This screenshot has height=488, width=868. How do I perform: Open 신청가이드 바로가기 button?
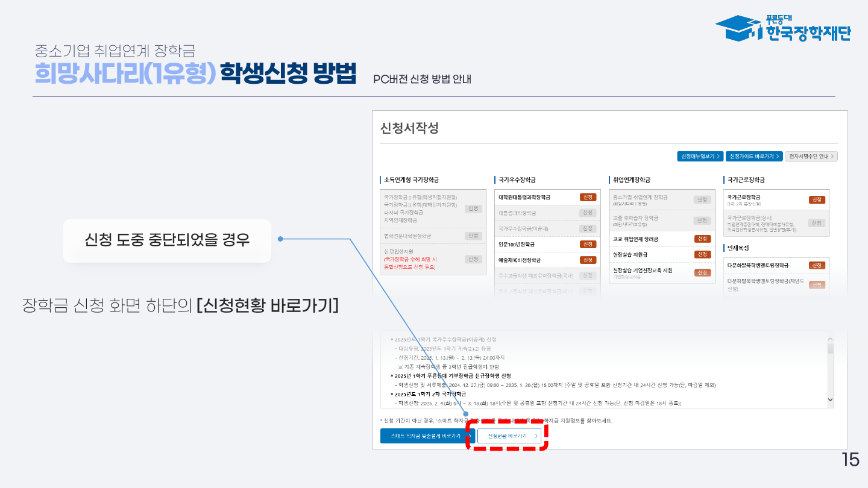pos(753,156)
